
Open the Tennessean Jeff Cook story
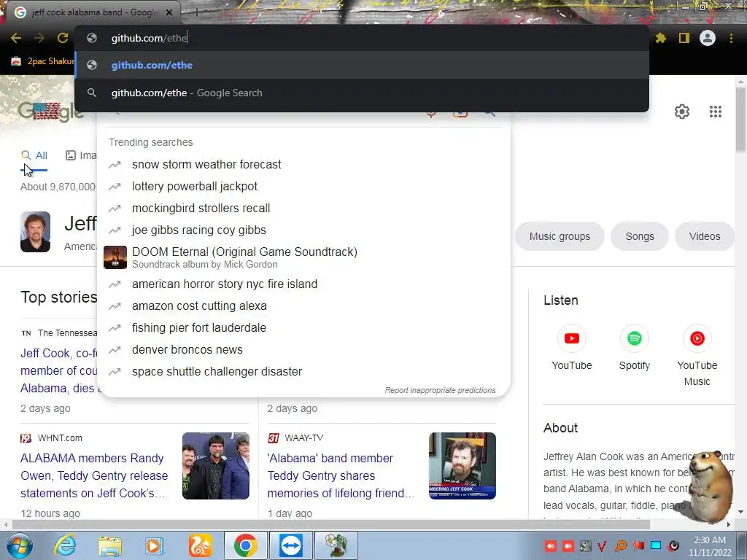click(58, 370)
